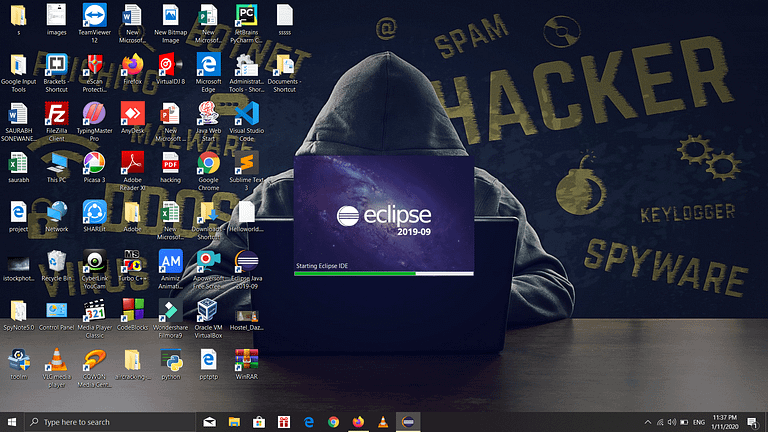Open Google Input Tools folder

[x=19, y=72]
